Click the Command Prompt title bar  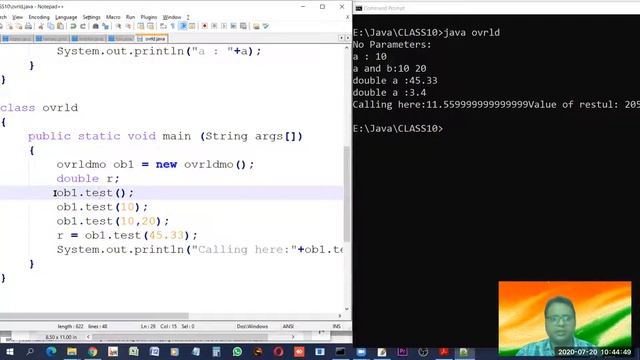tap(496, 8)
